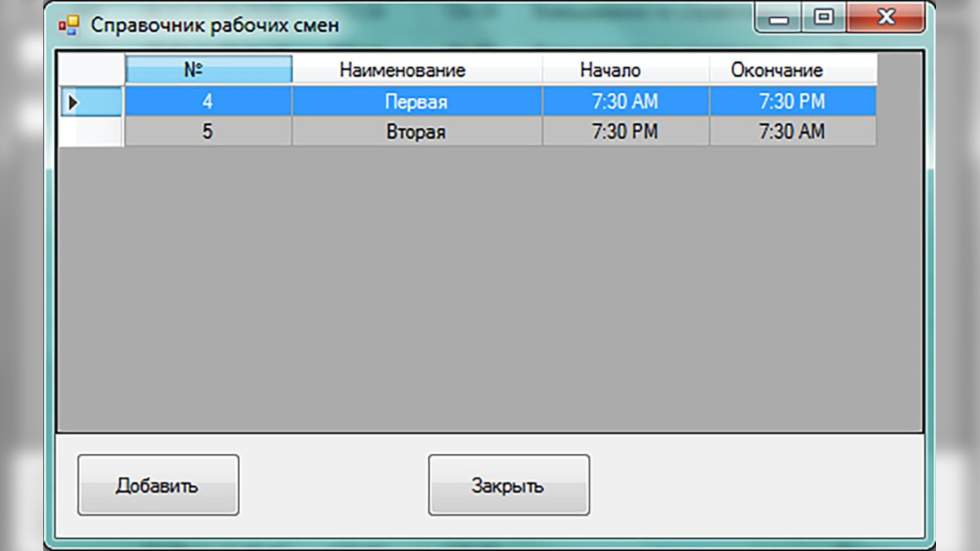Select the Вторая name cell
The height and width of the screenshot is (551, 980).
(x=417, y=131)
